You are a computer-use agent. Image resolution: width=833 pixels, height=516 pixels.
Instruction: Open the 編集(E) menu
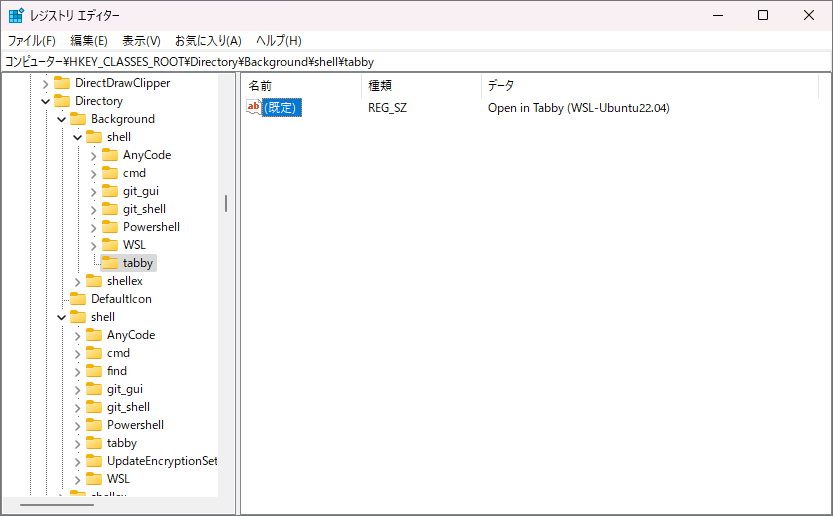pos(89,41)
